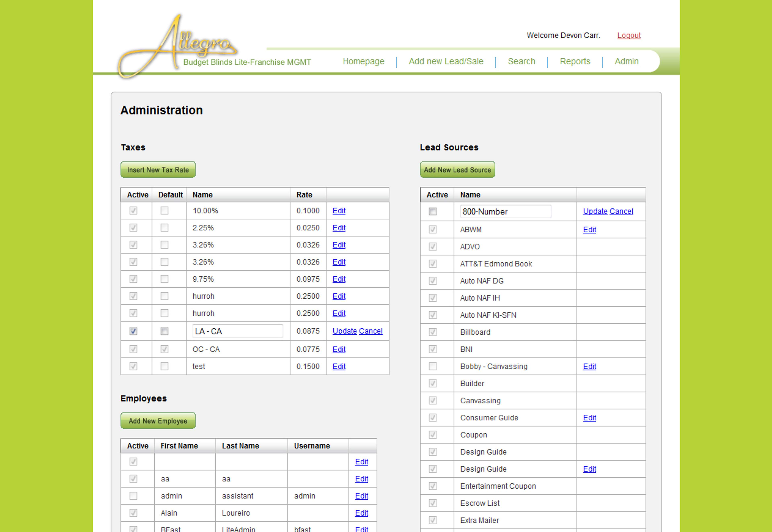Click Cancel link for 800-Number lead source
Image resolution: width=772 pixels, height=532 pixels.
click(x=621, y=211)
